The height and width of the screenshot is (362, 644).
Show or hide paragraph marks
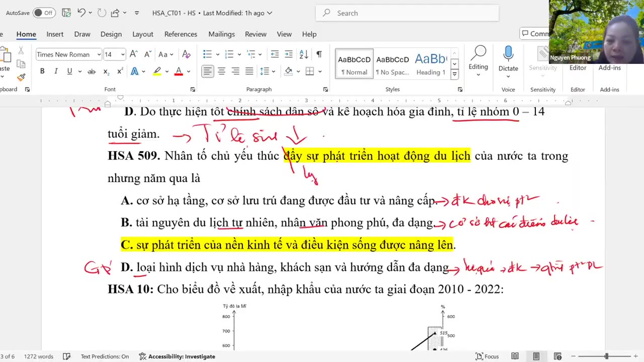(319, 54)
